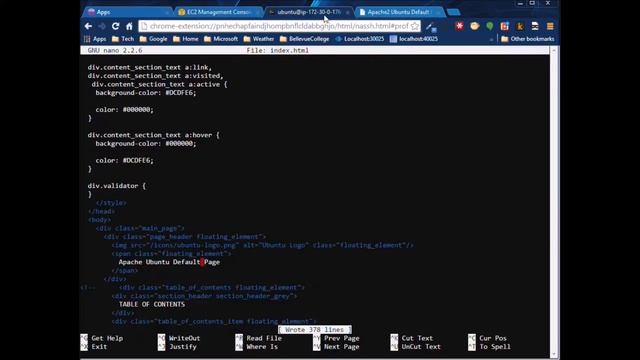This screenshot has height=360, width=640.
Task: Open the Weather bookmarks folder
Action: pos(259,39)
